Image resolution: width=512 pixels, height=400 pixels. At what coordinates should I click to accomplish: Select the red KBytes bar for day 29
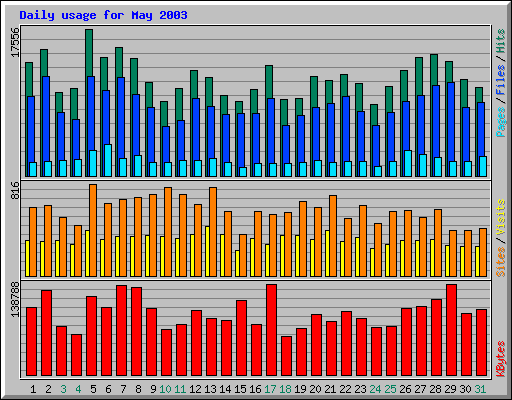click(451, 330)
